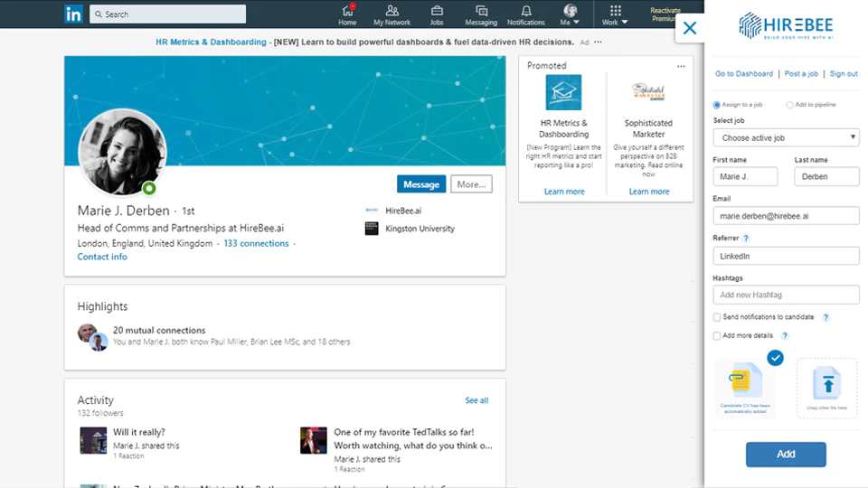Screen dimensions: 868x488
Task: Click Referrer help question mark icon
Action: point(746,239)
